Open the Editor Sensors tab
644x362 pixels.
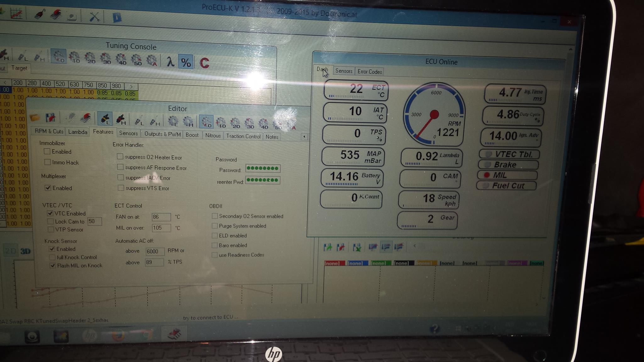128,133
